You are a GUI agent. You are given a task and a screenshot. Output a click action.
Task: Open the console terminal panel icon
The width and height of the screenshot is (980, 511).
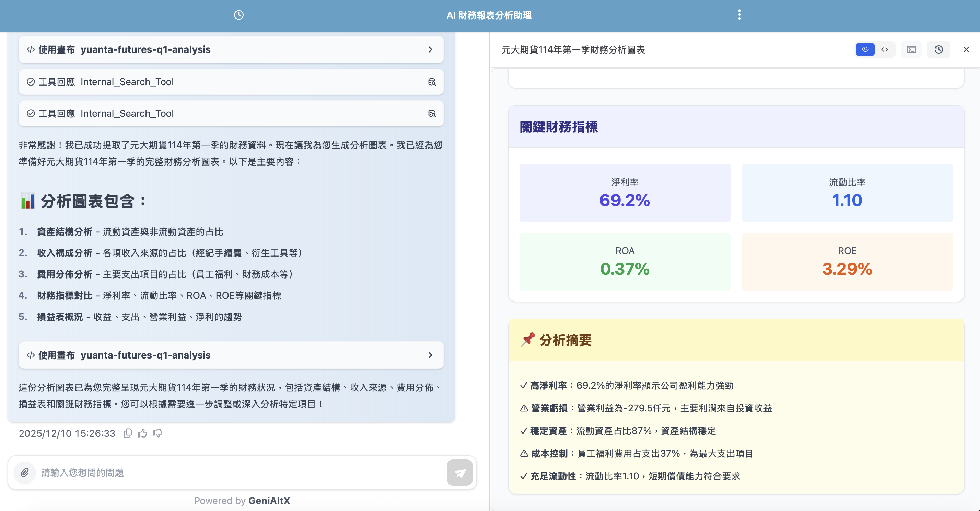pos(911,49)
